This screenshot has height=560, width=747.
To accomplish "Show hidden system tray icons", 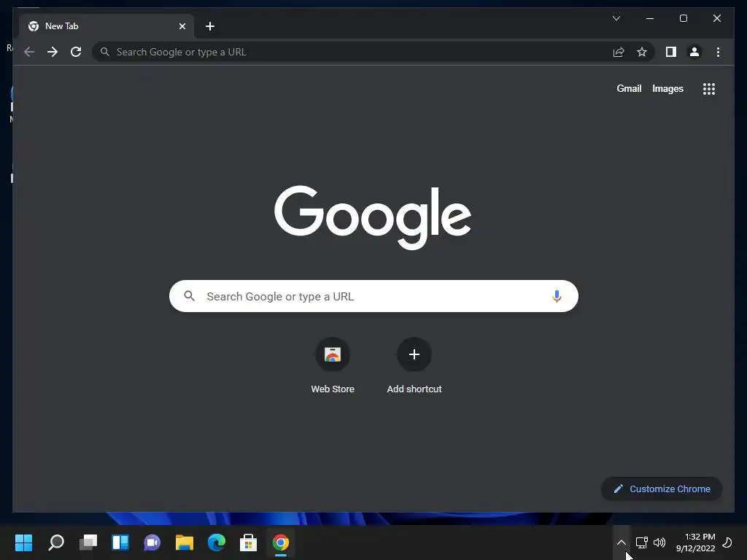I will point(622,542).
